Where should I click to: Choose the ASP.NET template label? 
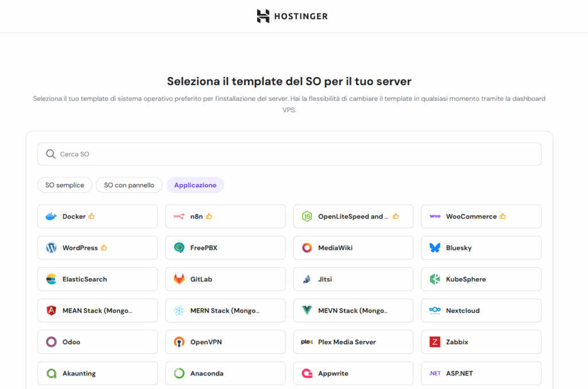click(x=459, y=373)
